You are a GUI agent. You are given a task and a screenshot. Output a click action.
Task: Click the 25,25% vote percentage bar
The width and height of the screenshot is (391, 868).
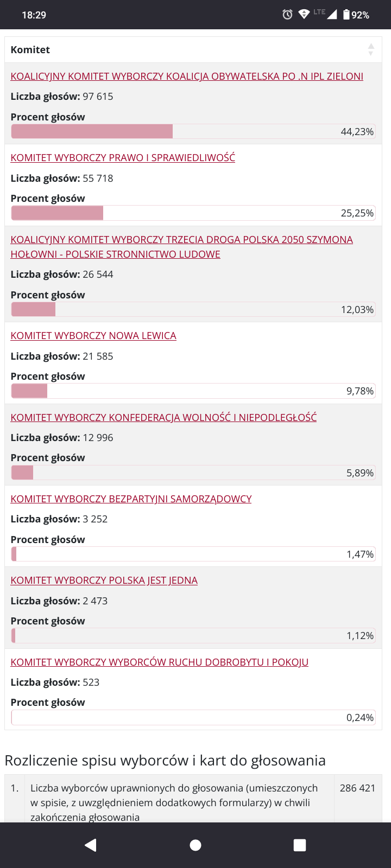(x=193, y=213)
